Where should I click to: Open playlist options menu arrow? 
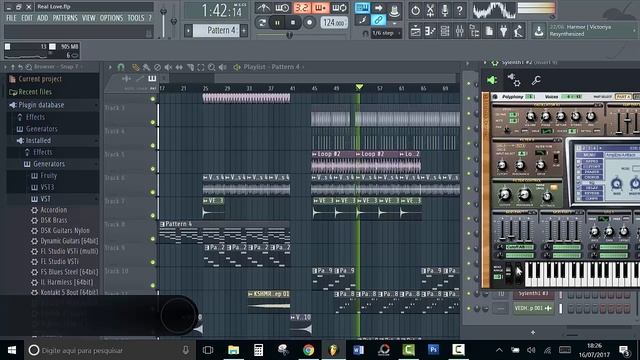point(109,67)
